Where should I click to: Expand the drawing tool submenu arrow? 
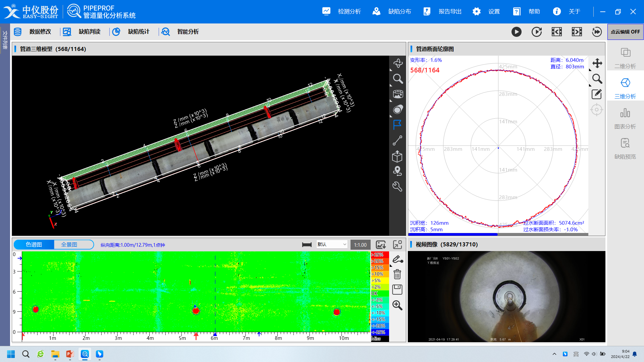click(391, 265)
